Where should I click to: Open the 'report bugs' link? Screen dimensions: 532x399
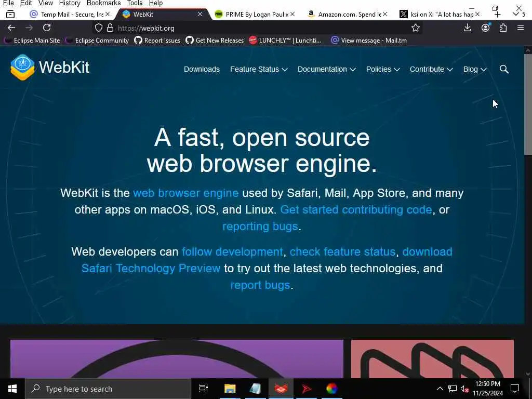[260, 285]
